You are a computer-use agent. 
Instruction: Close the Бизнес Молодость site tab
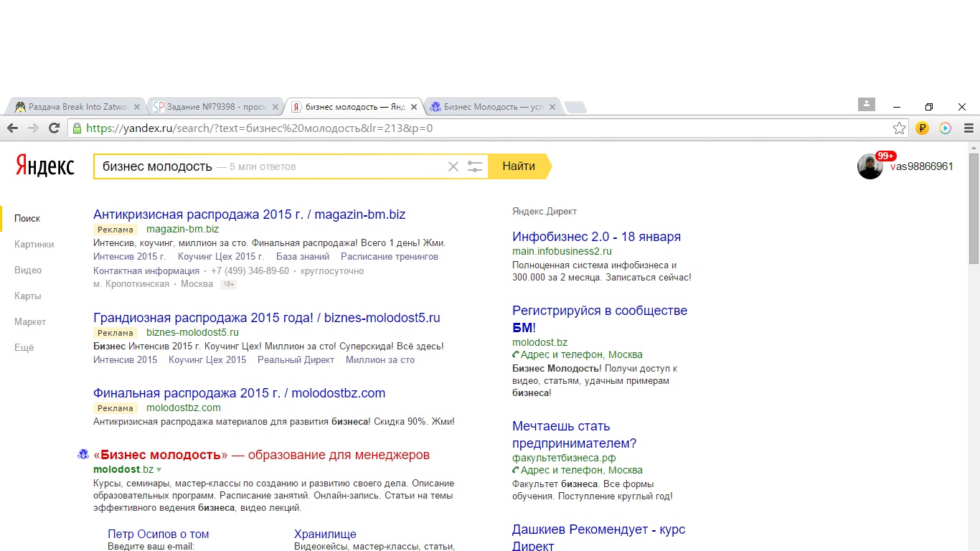(552, 107)
